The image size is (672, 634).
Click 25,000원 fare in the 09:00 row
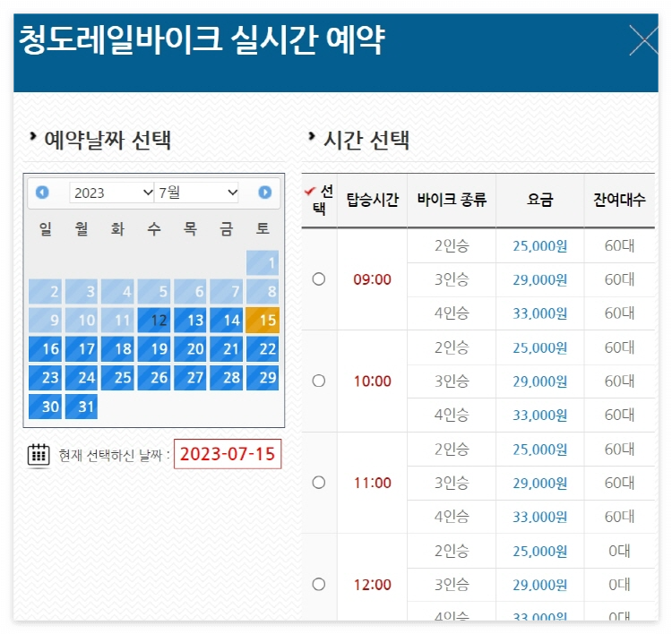540,246
